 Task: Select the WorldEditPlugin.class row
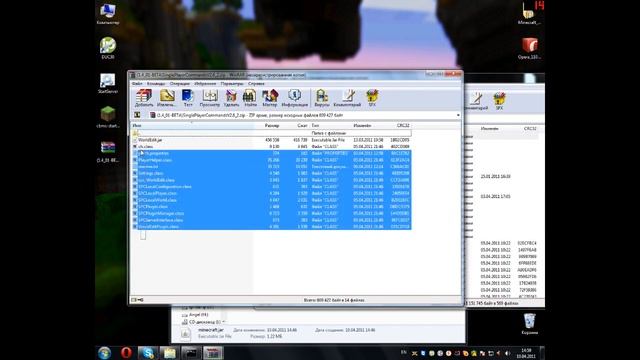tap(272, 227)
